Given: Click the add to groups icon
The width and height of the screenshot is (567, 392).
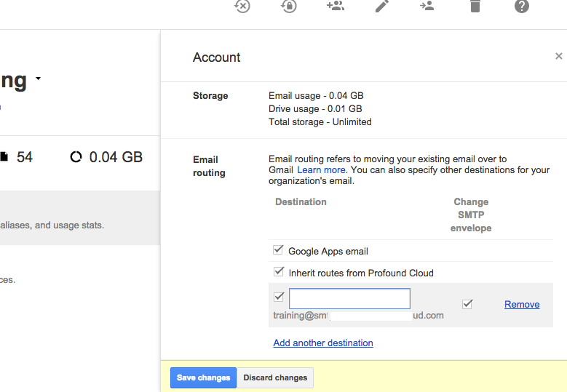Looking at the screenshot, I should [x=336, y=5].
